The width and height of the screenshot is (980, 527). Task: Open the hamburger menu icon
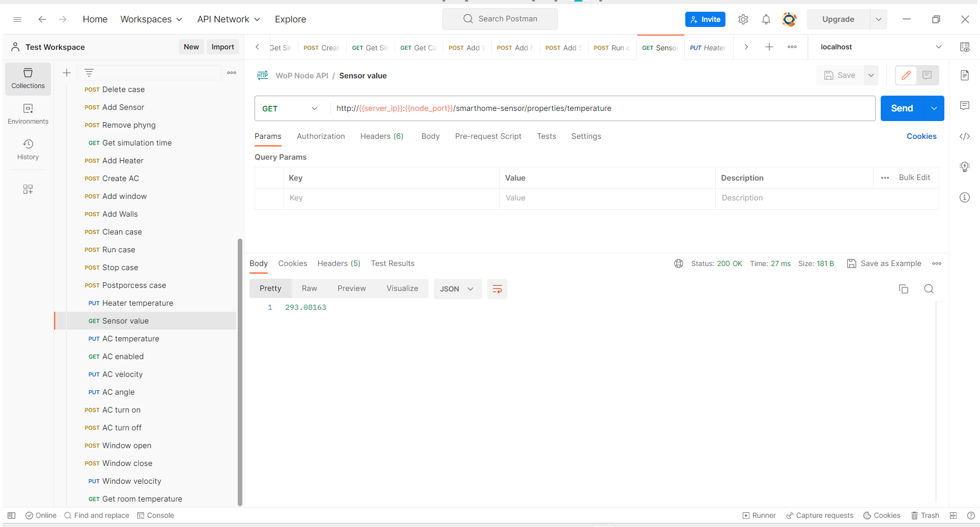click(x=17, y=19)
